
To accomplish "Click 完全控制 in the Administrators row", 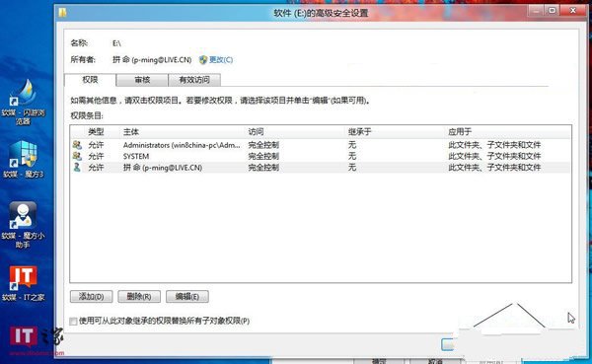I will tap(263, 145).
